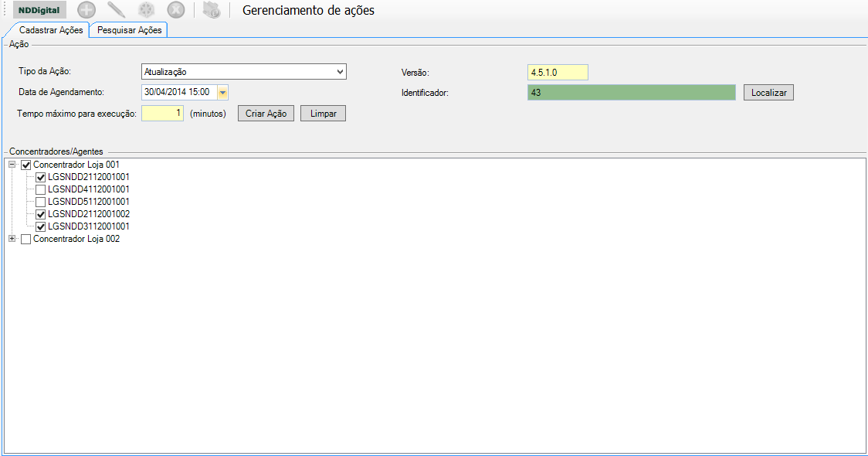Click the Identificador label

pos(426,93)
